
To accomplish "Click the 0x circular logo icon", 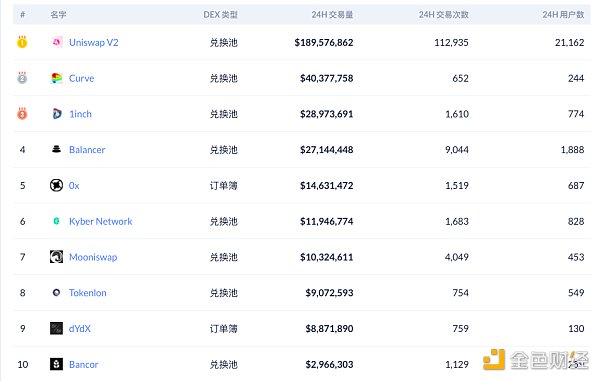I will pyautogui.click(x=56, y=185).
